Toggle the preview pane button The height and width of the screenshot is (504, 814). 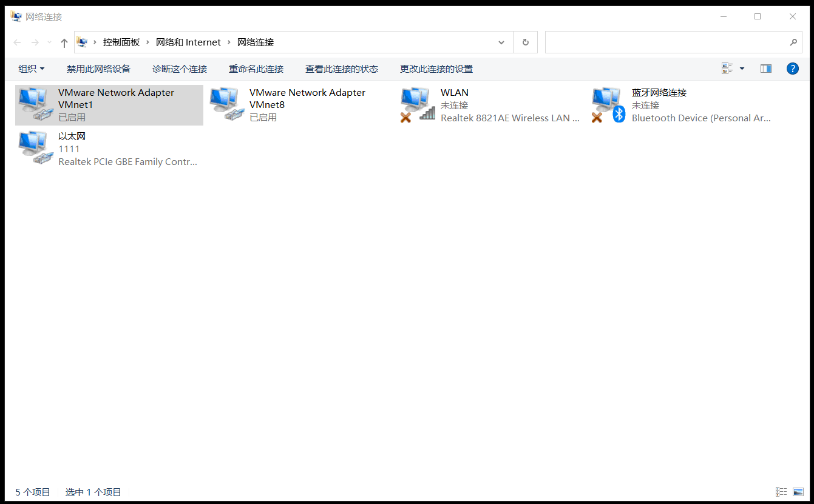[766, 69]
